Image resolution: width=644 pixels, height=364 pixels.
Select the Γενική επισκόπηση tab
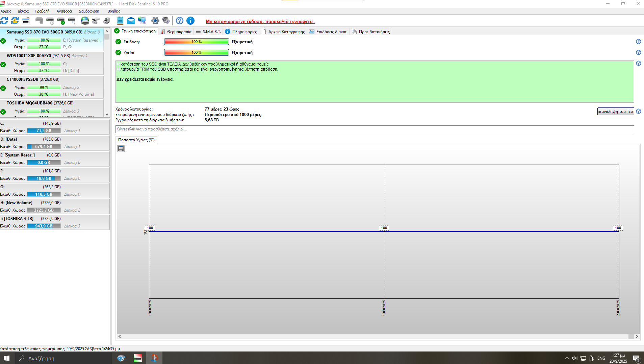pos(135,31)
